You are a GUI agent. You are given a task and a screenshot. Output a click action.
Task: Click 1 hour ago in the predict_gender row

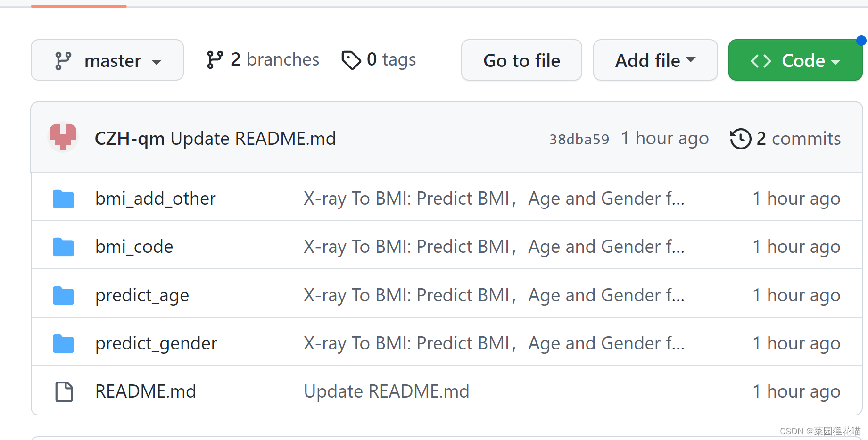point(796,343)
